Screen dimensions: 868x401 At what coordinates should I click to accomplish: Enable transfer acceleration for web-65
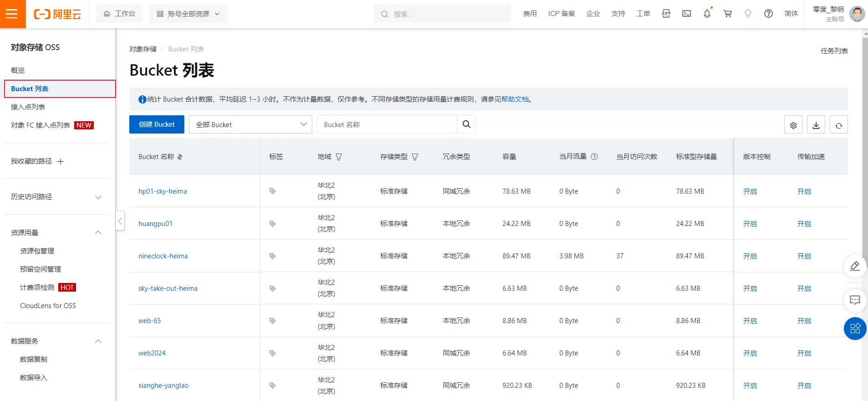coord(804,321)
